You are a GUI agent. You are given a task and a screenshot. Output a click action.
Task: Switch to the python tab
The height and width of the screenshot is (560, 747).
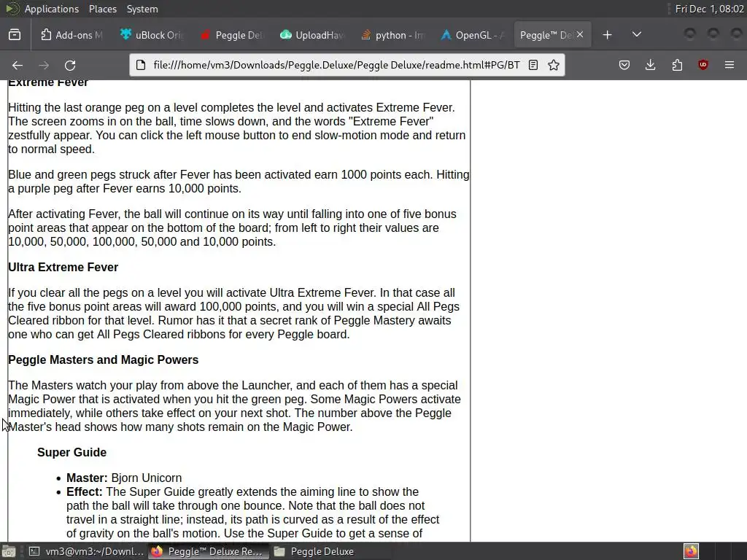point(392,35)
